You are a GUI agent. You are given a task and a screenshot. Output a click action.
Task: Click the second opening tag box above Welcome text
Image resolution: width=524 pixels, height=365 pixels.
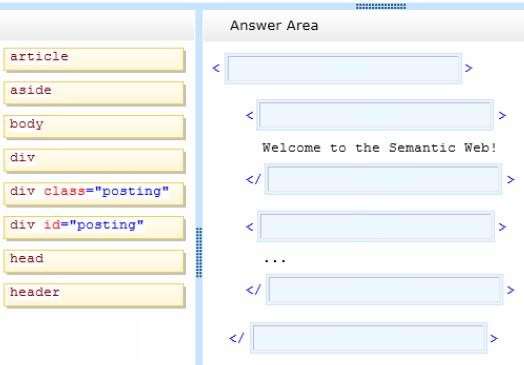pyautogui.click(x=375, y=115)
